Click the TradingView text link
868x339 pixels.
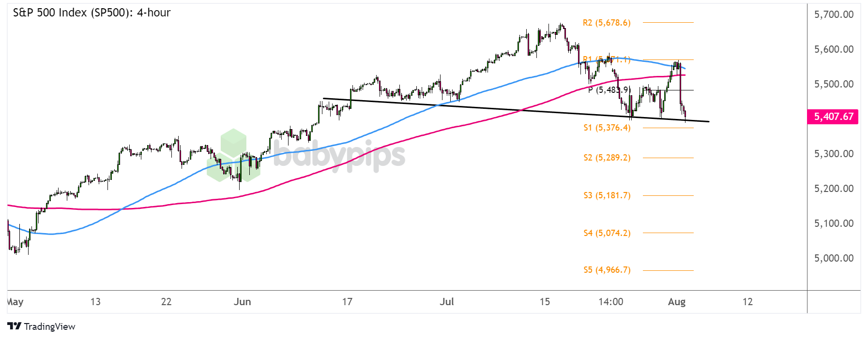click(x=49, y=326)
